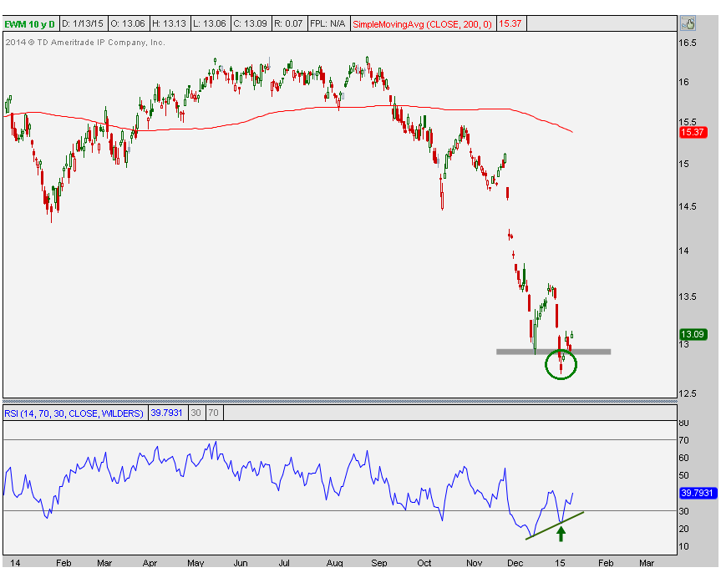Click the Dec label on time axis
Screen dimensions: 721x588
click(x=515, y=563)
